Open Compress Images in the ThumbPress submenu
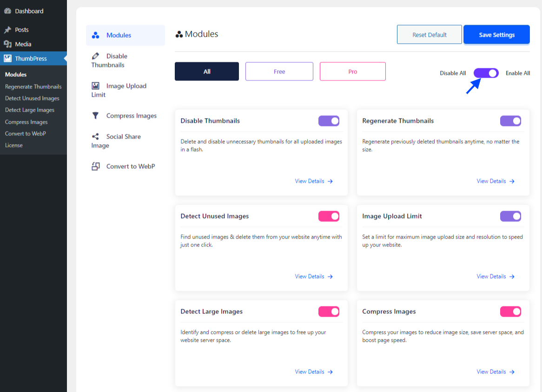 click(26, 122)
